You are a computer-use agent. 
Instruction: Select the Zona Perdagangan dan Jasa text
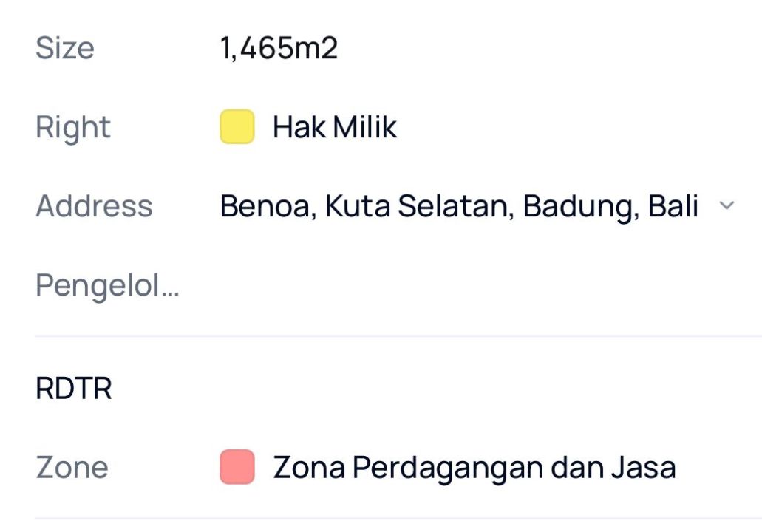click(474, 468)
